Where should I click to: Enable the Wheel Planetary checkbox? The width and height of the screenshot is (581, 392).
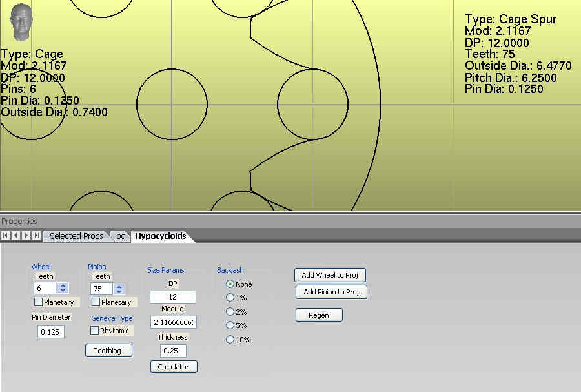click(x=39, y=302)
